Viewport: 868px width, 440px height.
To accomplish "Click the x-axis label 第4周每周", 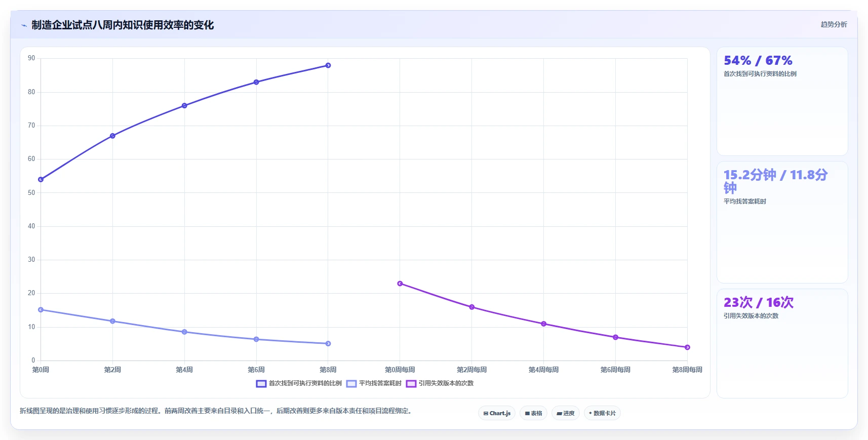I will (x=544, y=370).
